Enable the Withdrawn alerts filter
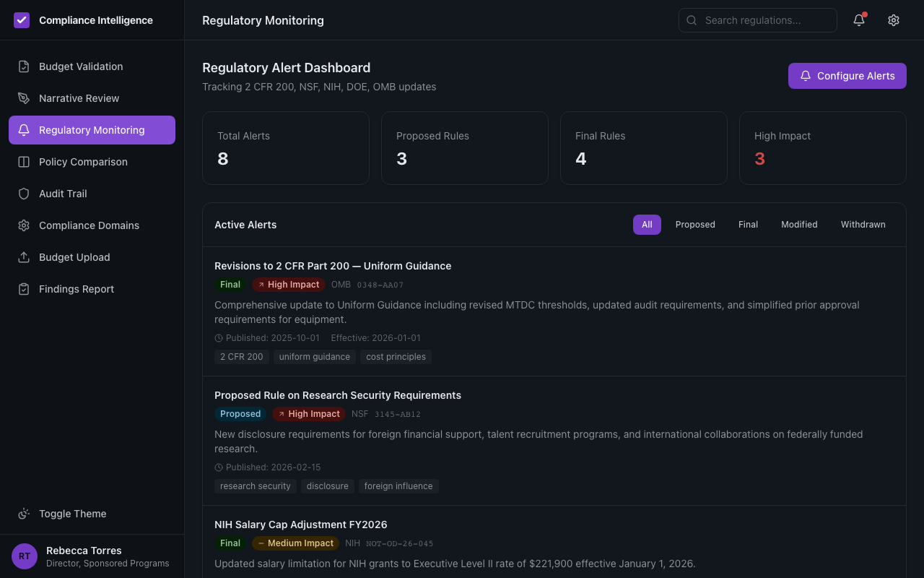924x578 pixels. tap(863, 224)
